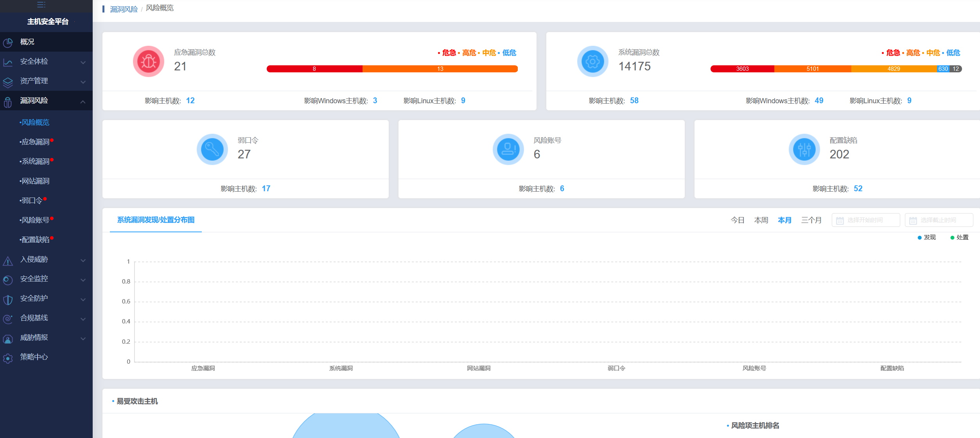The width and height of the screenshot is (980, 438).
Task: Click the 风险项主机排名 heading
Action: 755,425
